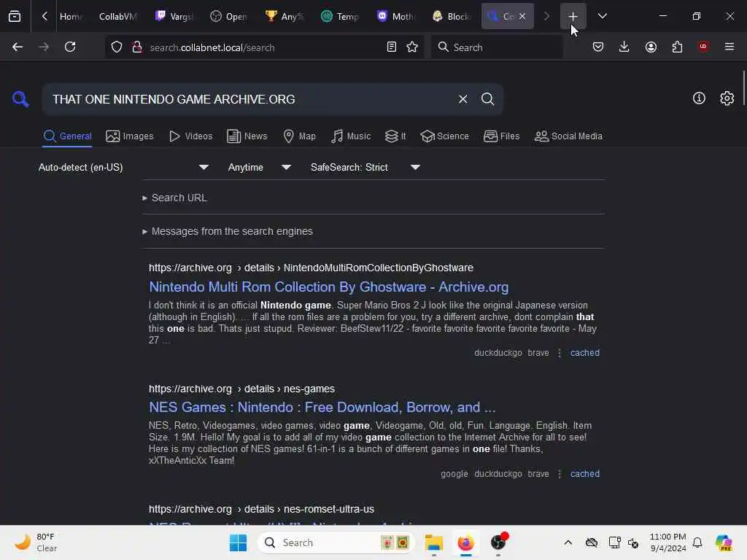Image resolution: width=747 pixels, height=560 pixels.
Task: Open the Downloads panel
Action: [624, 47]
